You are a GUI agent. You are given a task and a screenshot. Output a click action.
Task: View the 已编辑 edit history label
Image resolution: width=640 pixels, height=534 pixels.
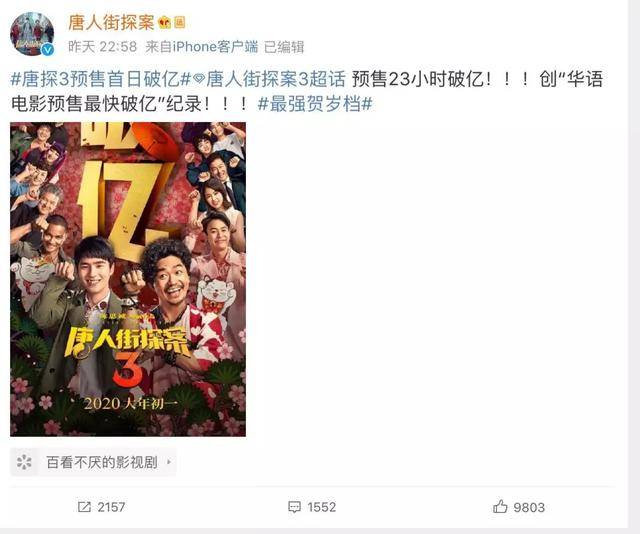click(284, 47)
